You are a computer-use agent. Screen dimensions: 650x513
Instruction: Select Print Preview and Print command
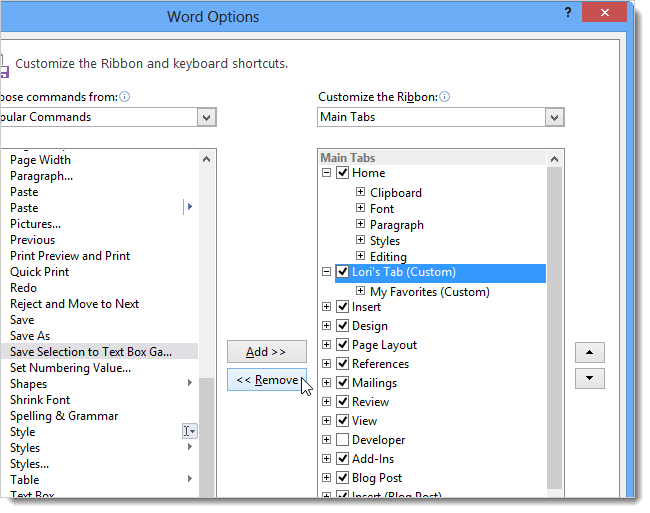pos(70,256)
